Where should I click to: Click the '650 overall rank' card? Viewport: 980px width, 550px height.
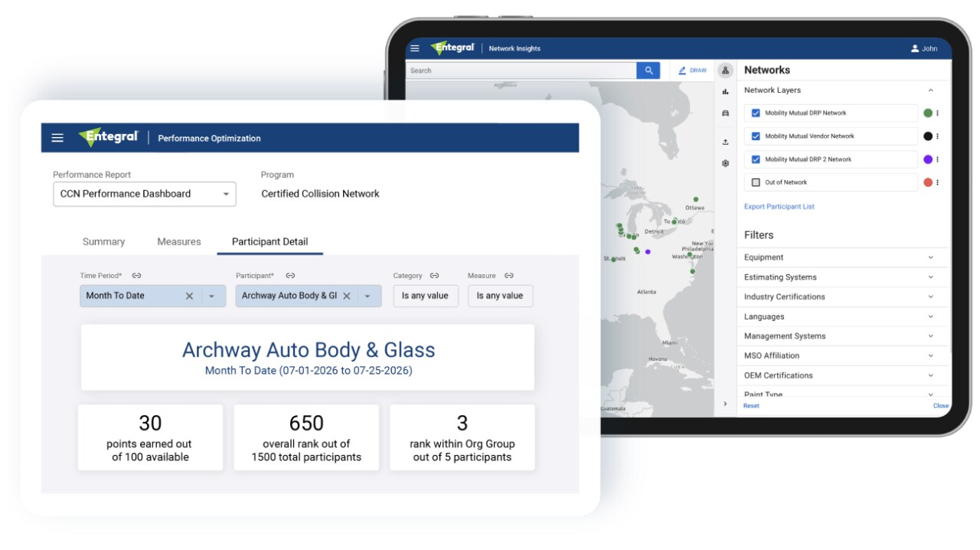click(x=306, y=437)
